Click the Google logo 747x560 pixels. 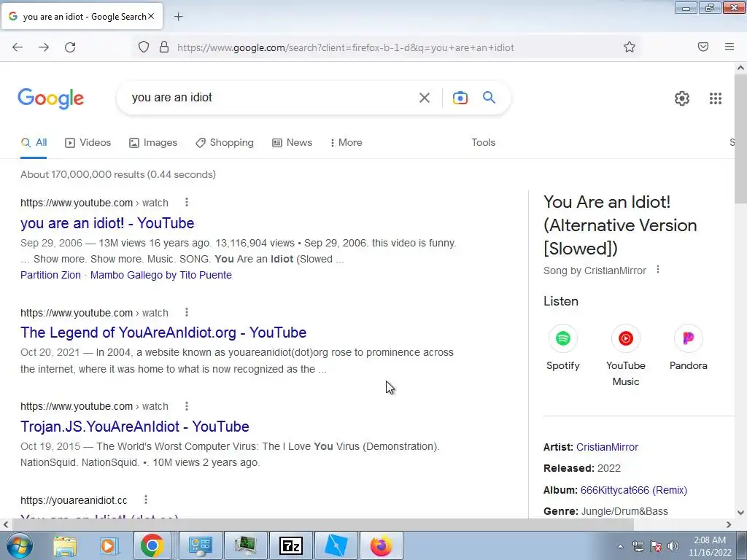[x=50, y=98]
